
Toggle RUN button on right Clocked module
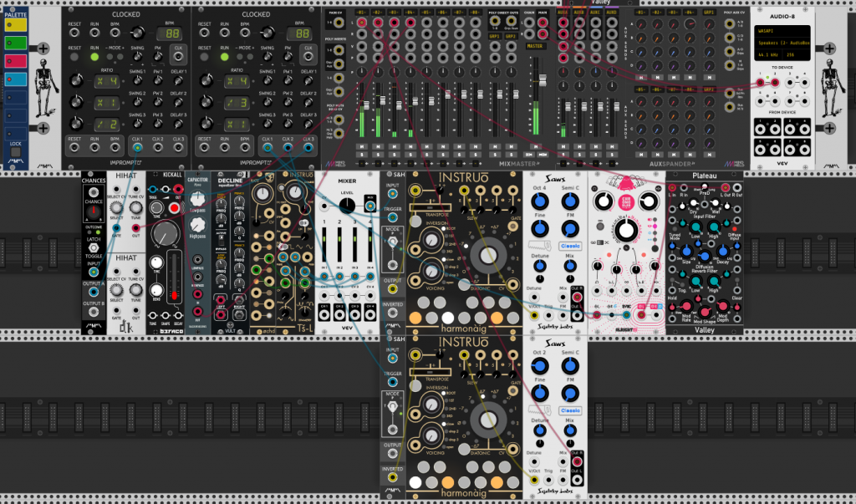pos(224,57)
